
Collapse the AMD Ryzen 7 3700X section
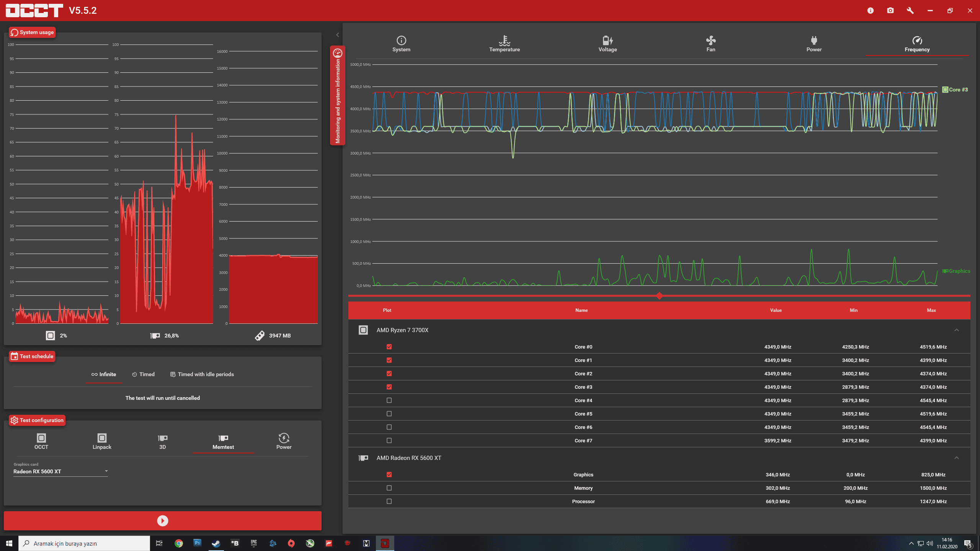956,330
